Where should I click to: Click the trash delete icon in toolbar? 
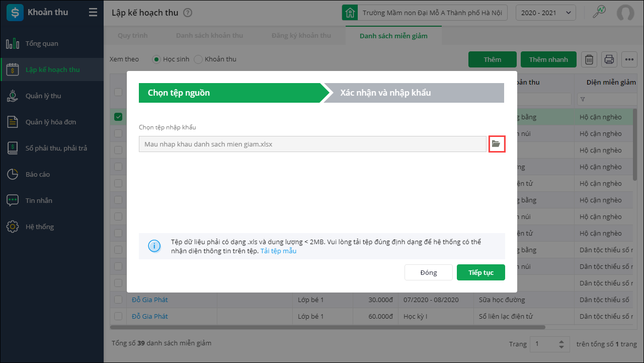pos(589,59)
